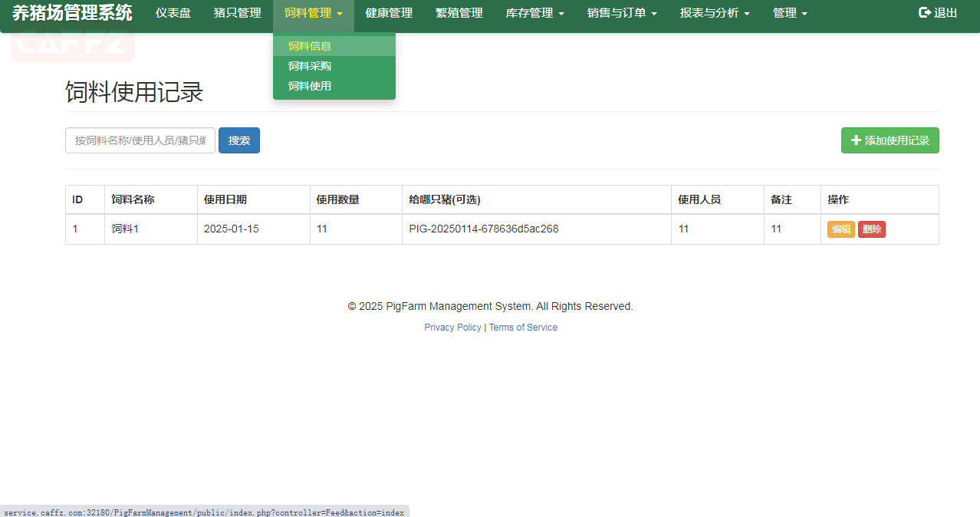Screen dimensions: 980x517
Task: Delete the 饲料1 record with 删除
Action: (x=871, y=229)
